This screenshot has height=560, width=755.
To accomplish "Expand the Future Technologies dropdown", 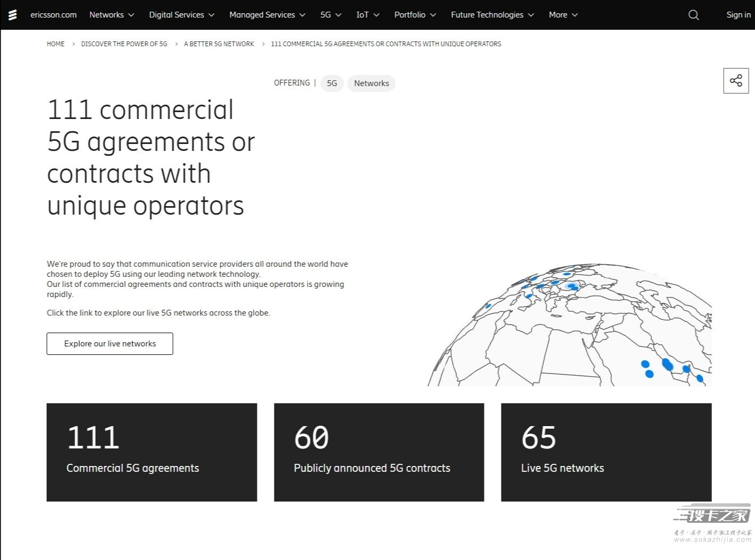I will click(492, 15).
